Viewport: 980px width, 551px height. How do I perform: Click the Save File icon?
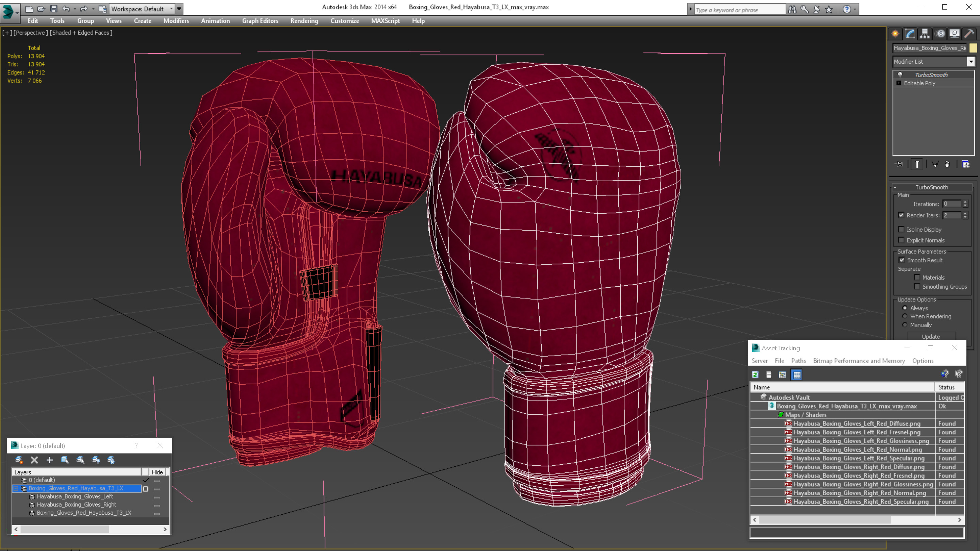[x=54, y=9]
